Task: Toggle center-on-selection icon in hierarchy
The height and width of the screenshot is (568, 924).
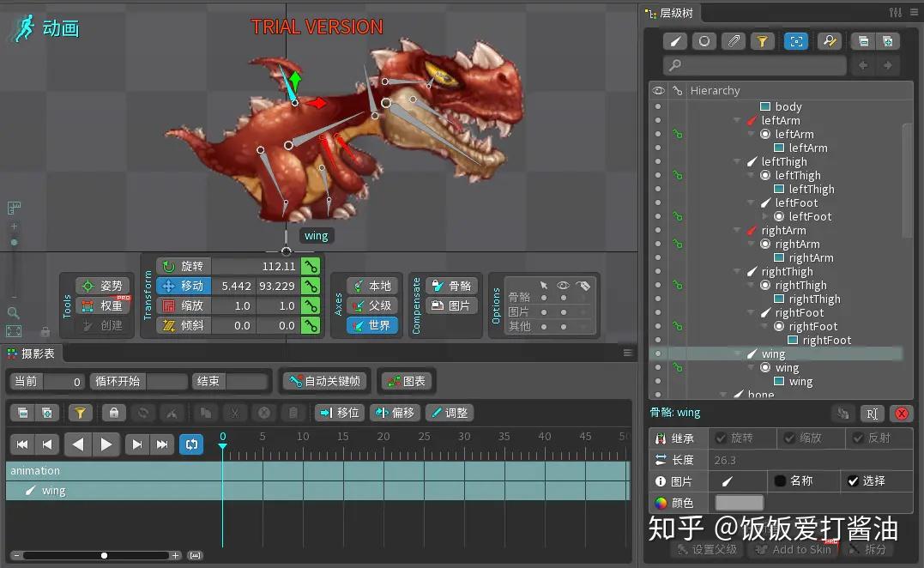Action: click(796, 41)
